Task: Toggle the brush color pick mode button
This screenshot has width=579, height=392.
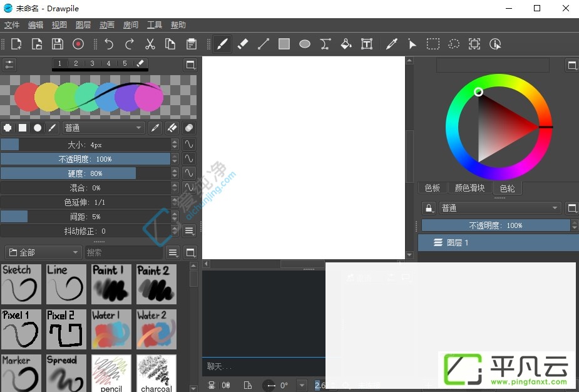Action: point(155,128)
